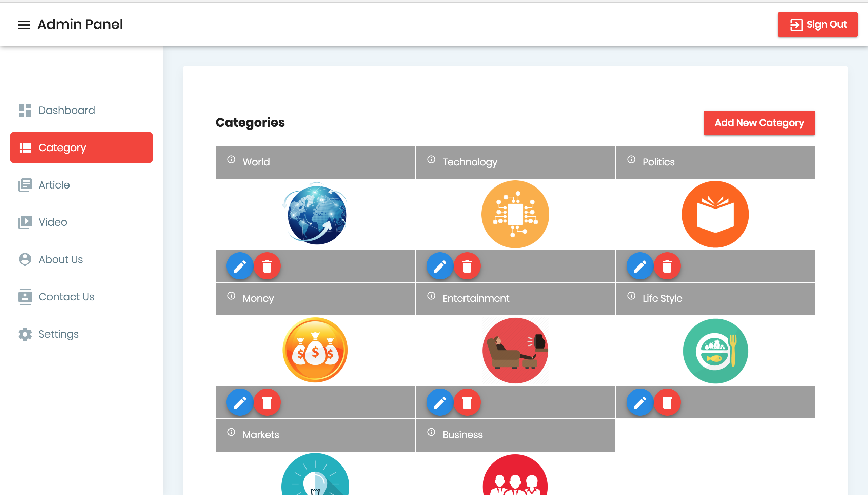Delete the Life Style category

click(x=667, y=402)
